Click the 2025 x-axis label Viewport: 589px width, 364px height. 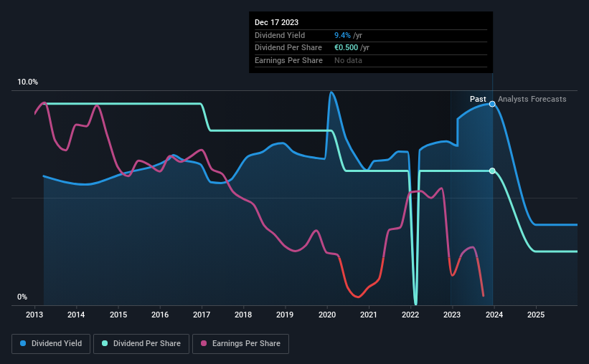point(536,315)
